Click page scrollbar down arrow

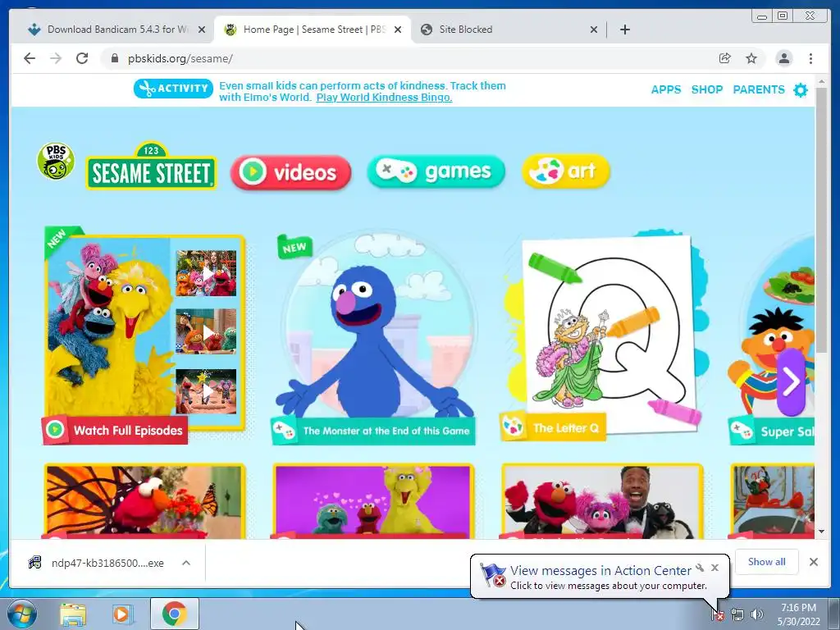point(821,532)
